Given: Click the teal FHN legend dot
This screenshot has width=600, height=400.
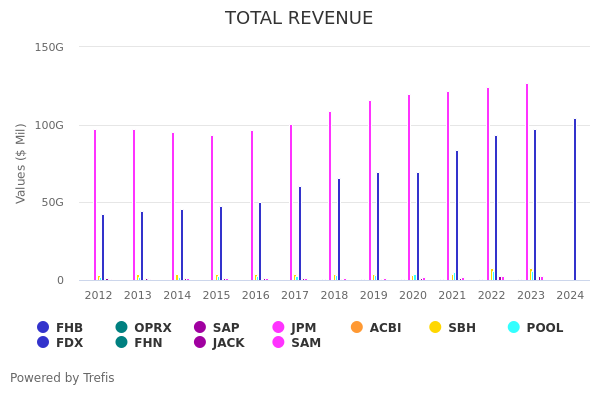Looking at the screenshot, I should 121,343.
